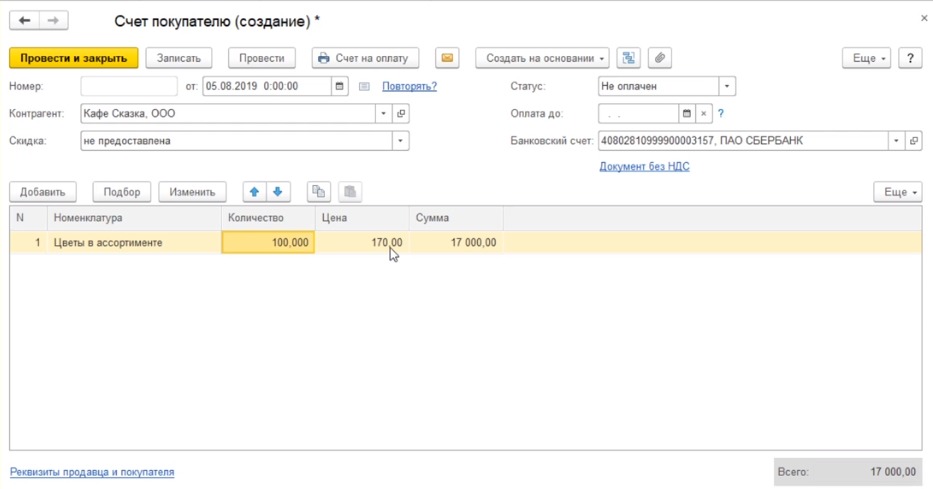Move row down with blue down arrow
933x489 pixels.
point(278,192)
